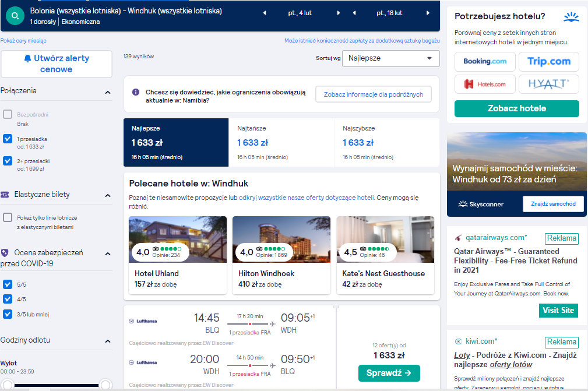Go to previous departure date arrow
Screen dimensions: 588x391
265,13
